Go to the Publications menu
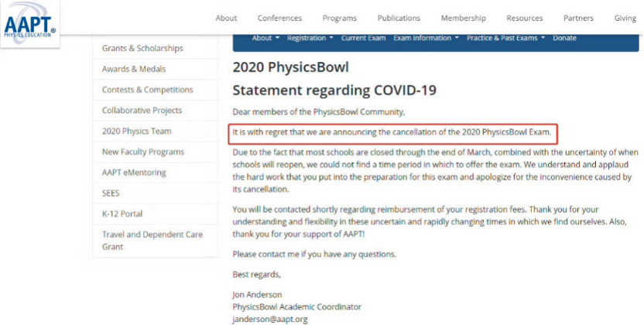 coord(399,18)
